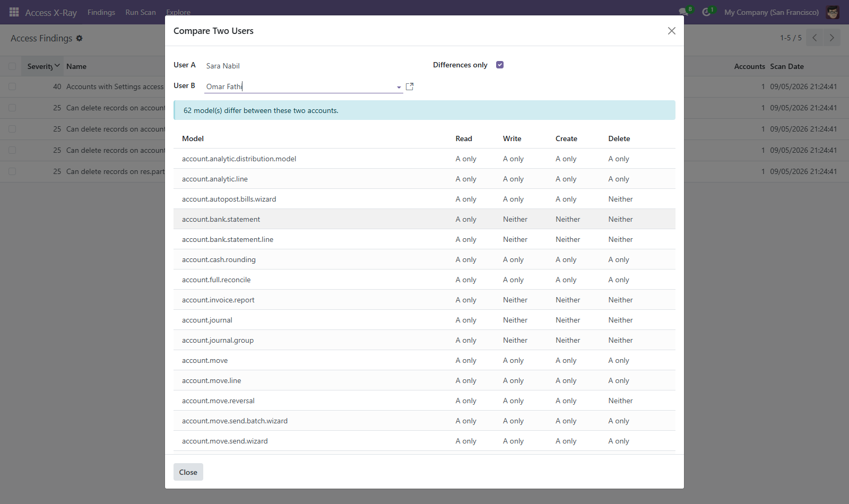Go to next page arrow
Viewport: 849px width, 504px height.
click(831, 38)
